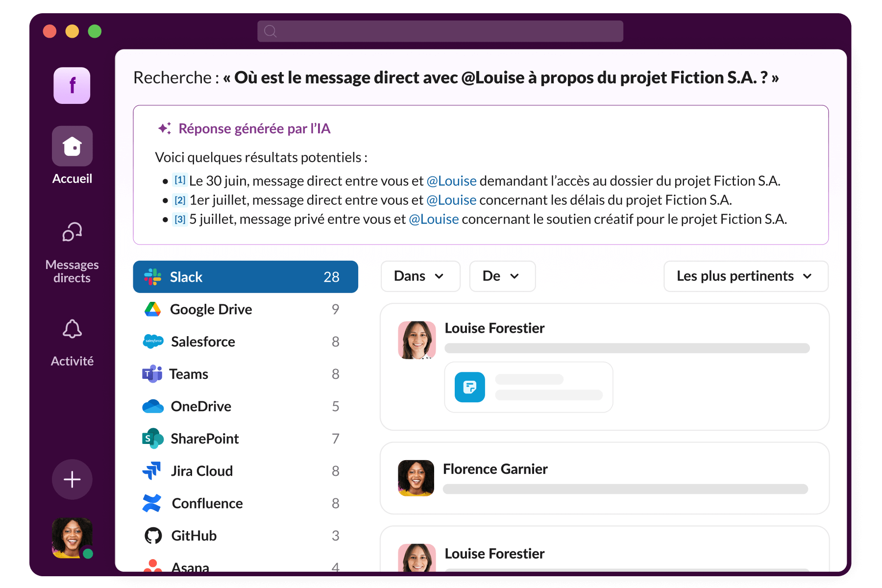Select Google Drive results source

(245, 309)
